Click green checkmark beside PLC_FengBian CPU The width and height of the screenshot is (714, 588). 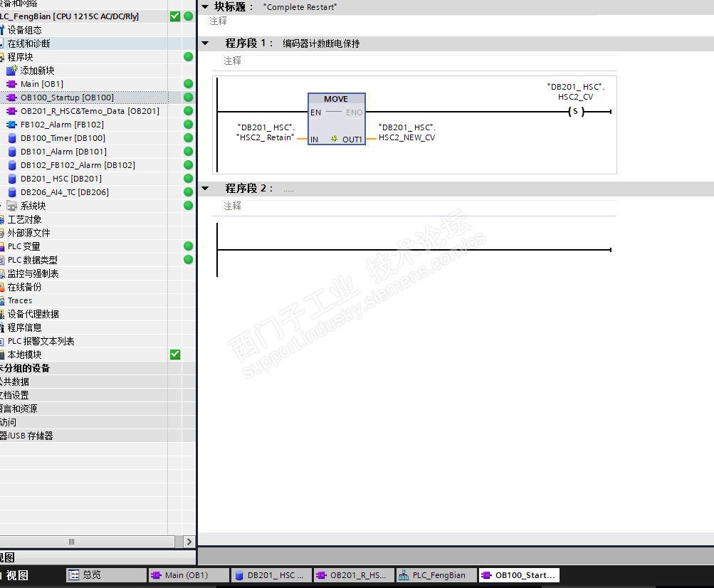coord(175,16)
